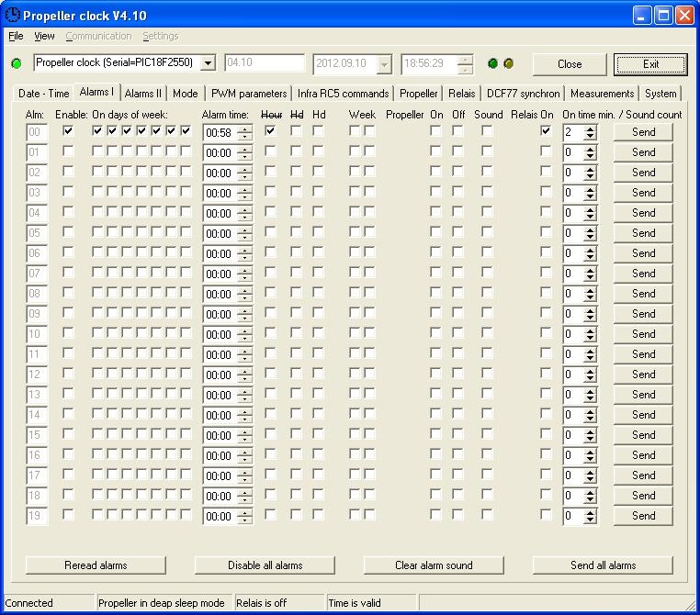The image size is (700, 615).
Task: Click Disable all alarms
Action: (x=265, y=565)
